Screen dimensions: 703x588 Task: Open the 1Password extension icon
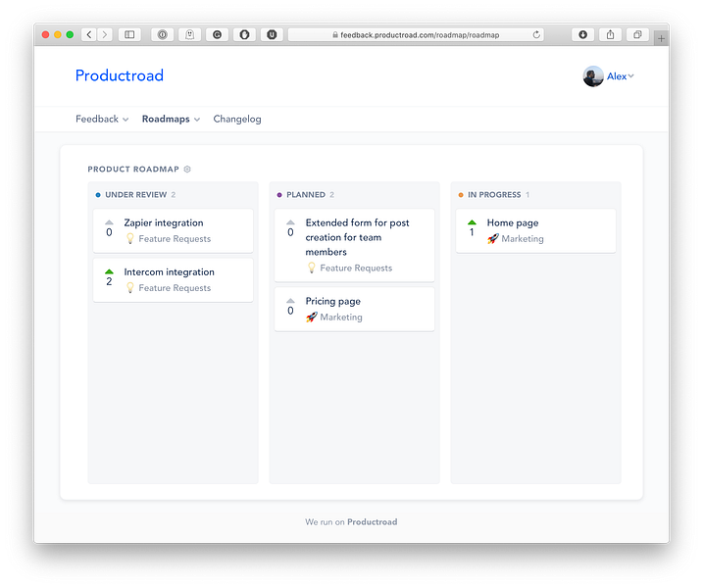click(163, 34)
